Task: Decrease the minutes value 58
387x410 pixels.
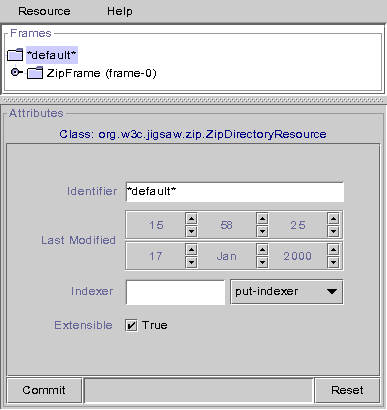Action: 263,231
